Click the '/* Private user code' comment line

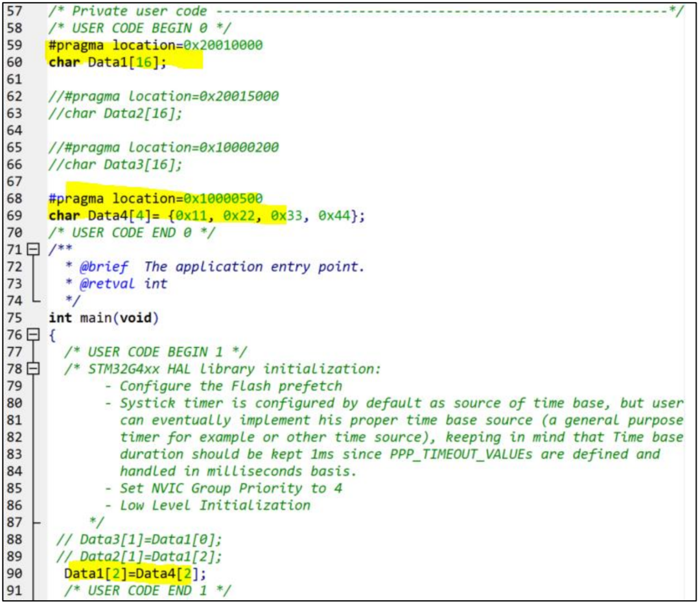point(366,11)
